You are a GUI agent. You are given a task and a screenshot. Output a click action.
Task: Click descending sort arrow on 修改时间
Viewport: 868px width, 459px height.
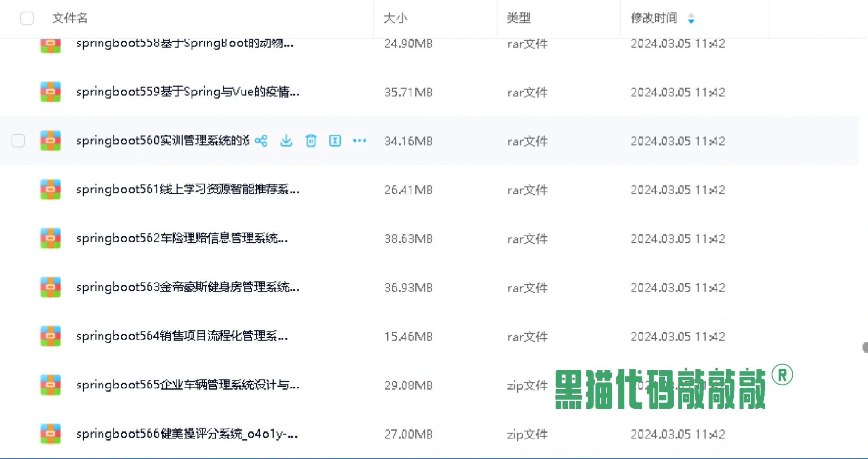pos(692,21)
